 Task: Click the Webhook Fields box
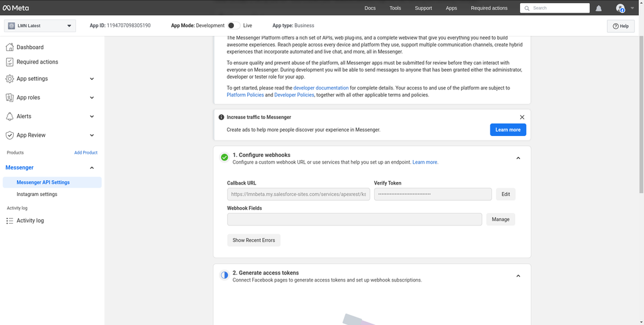click(355, 219)
